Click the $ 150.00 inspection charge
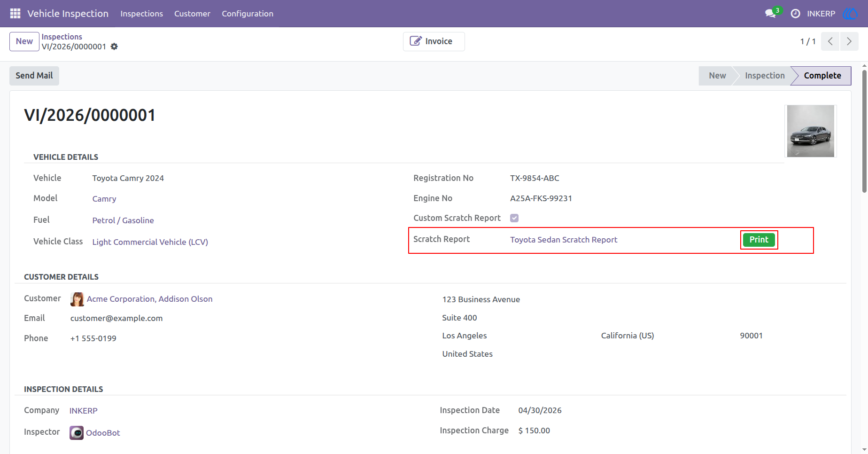 point(534,431)
